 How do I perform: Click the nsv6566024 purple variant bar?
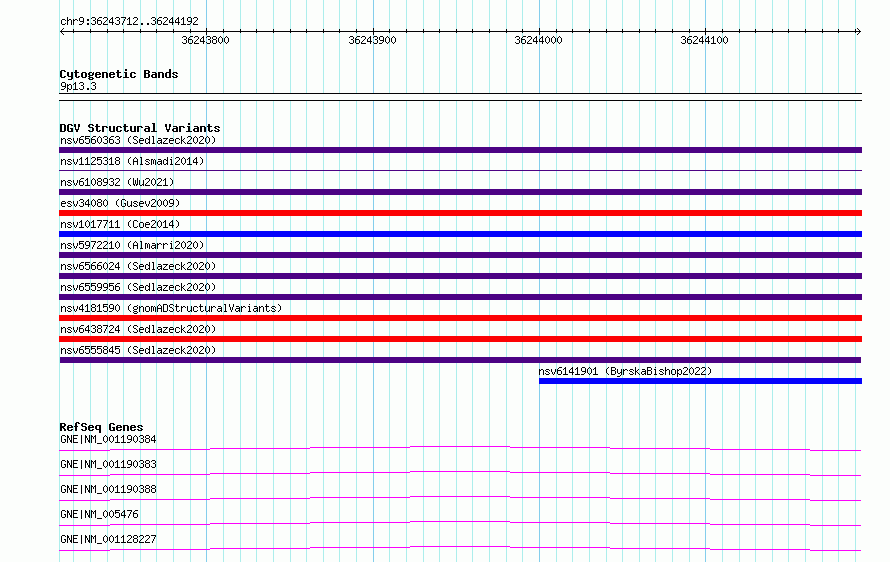[460, 276]
